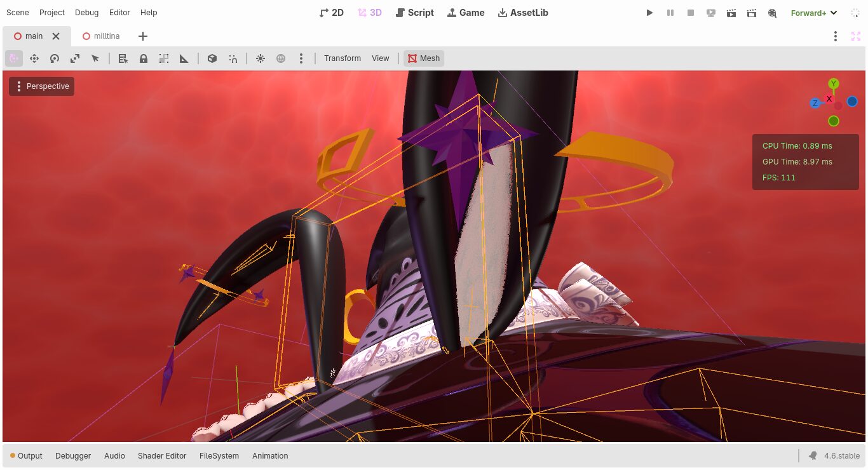Image resolution: width=868 pixels, height=470 pixels.
Task: Choose the Select mode arrow tool
Action: point(95,58)
